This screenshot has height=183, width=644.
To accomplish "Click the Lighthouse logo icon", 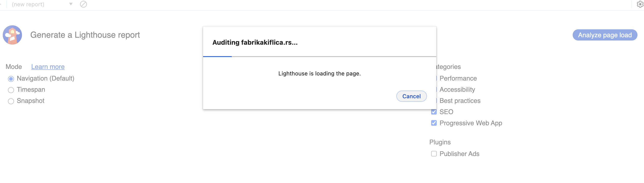I will pos(12,35).
